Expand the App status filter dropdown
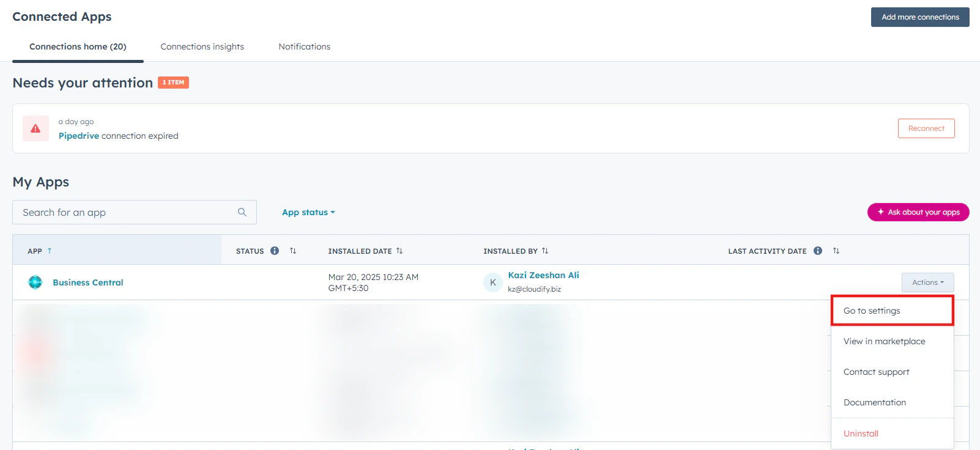980x450 pixels. click(x=308, y=212)
